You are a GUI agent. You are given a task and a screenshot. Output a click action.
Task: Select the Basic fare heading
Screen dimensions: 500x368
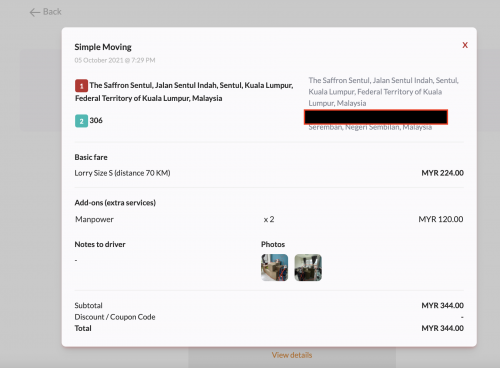tap(91, 157)
